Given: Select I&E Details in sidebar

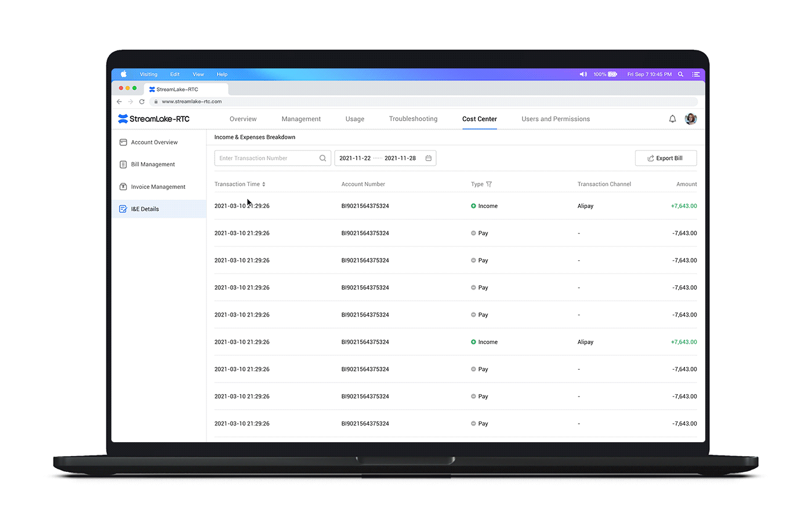Looking at the screenshot, I should (159, 209).
